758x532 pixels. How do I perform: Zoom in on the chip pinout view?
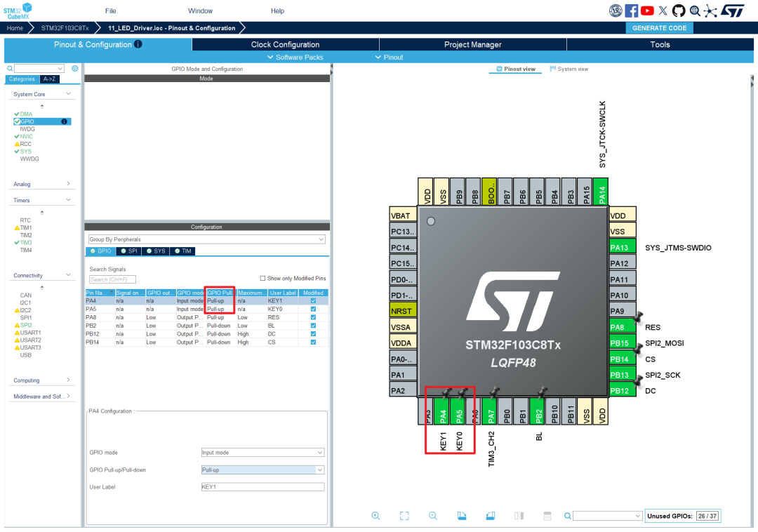pyautogui.click(x=375, y=516)
